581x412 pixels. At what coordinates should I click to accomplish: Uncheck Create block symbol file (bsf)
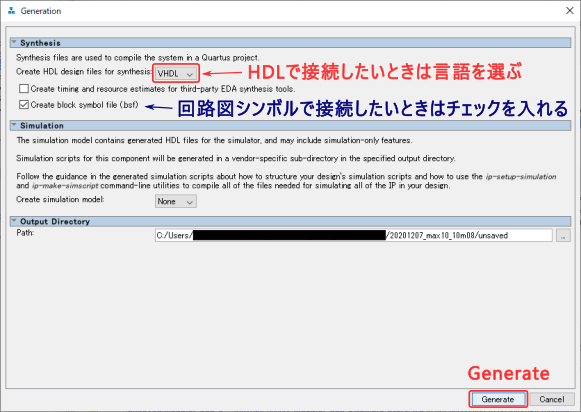point(24,105)
